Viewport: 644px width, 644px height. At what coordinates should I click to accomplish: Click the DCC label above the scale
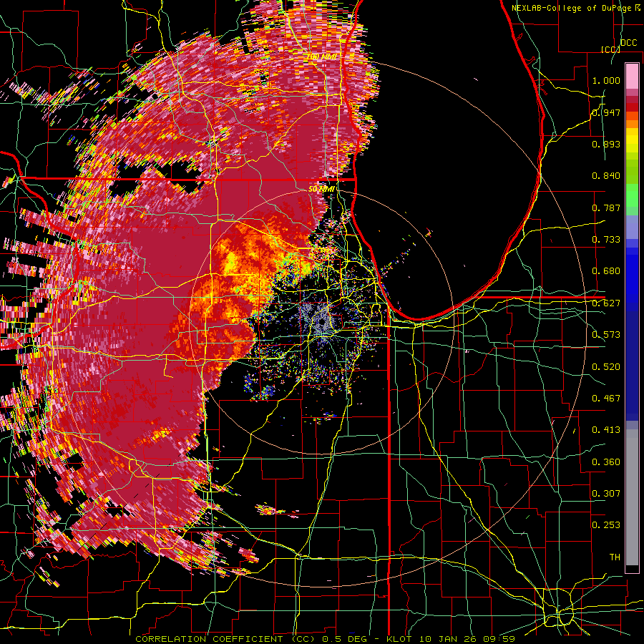629,43
